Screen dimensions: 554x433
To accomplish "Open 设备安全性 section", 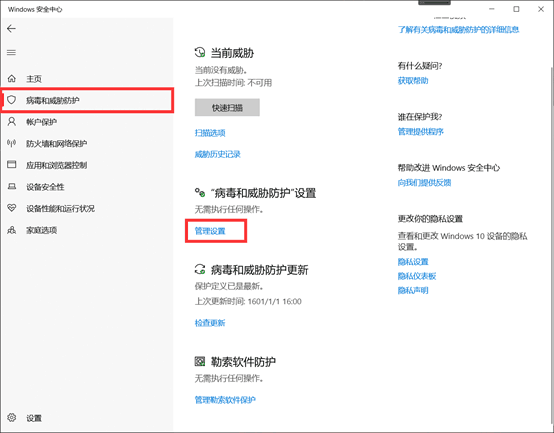I will click(x=45, y=187).
